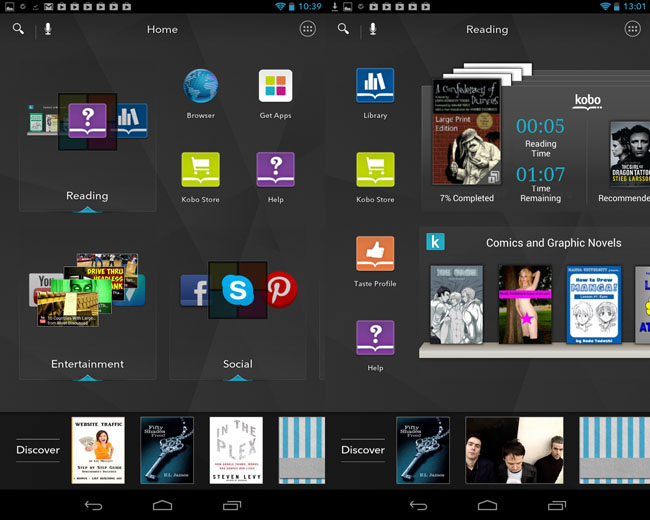Tap the Home screen title
The image size is (650, 520).
pyautogui.click(x=162, y=29)
